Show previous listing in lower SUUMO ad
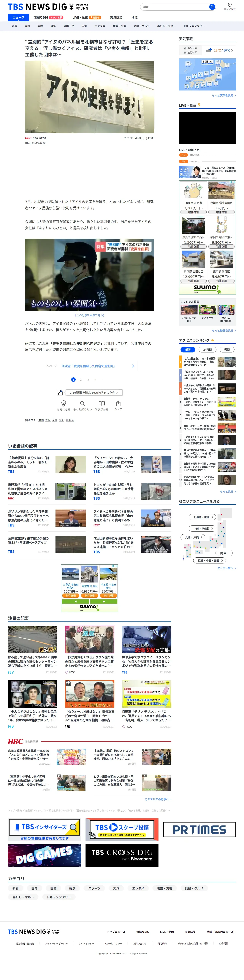244x980 pixels. tap(75, 601)
